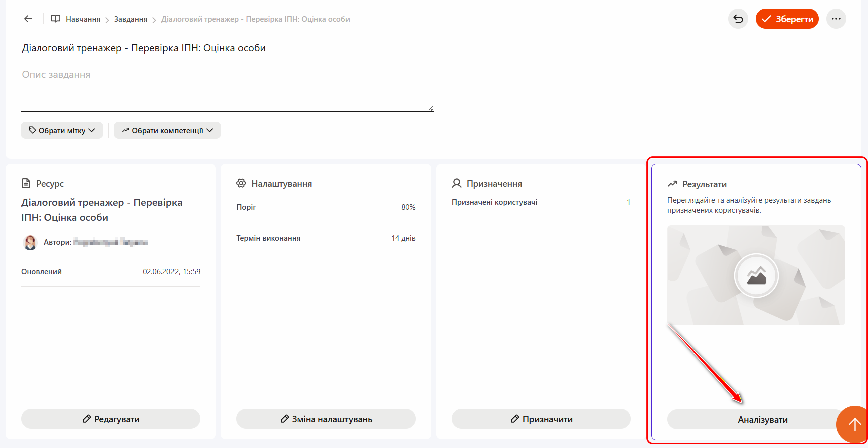Open the three-dots more options menu
This screenshot has height=448, width=868.
(836, 19)
